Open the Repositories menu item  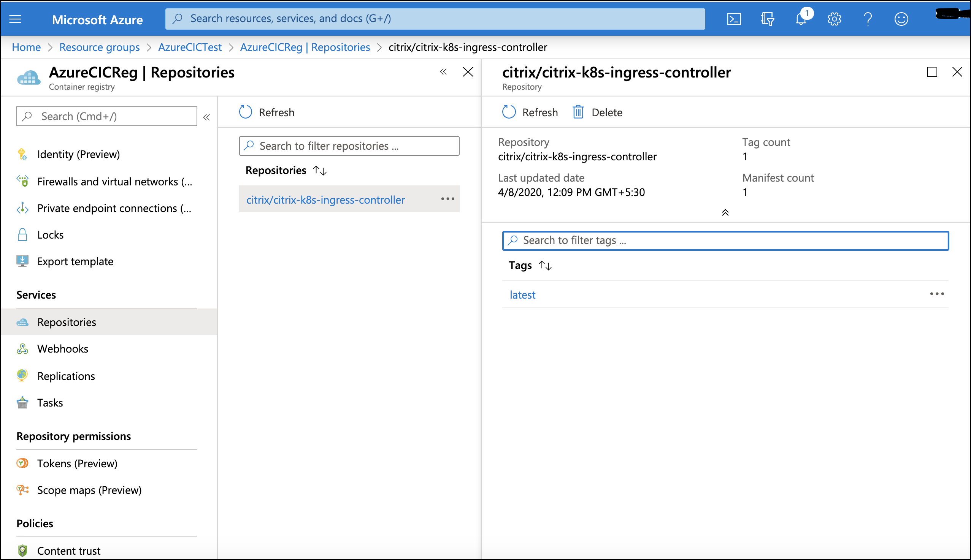[109, 322]
